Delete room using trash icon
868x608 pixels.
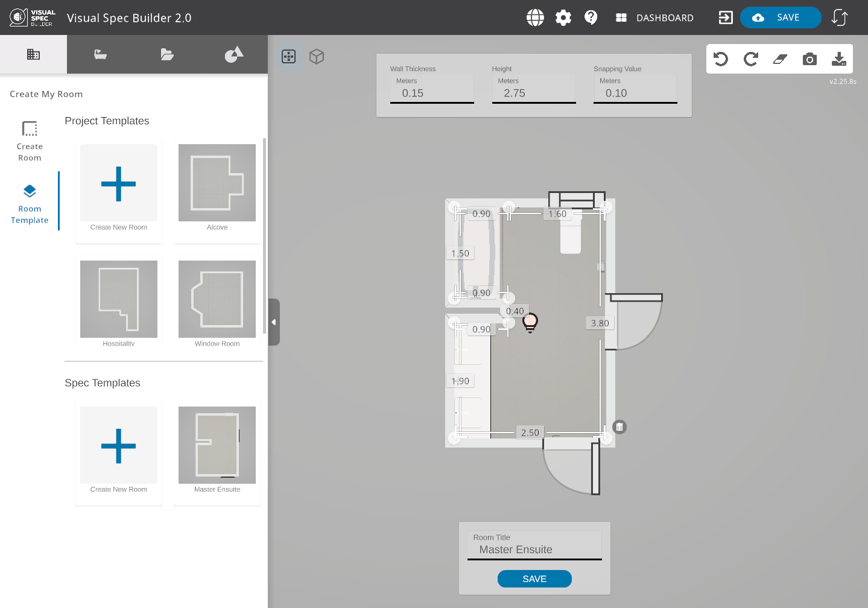point(619,427)
